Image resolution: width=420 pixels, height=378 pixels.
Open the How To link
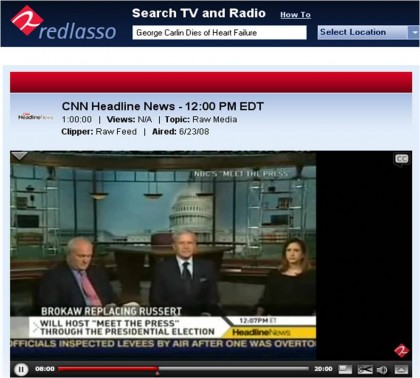(295, 15)
